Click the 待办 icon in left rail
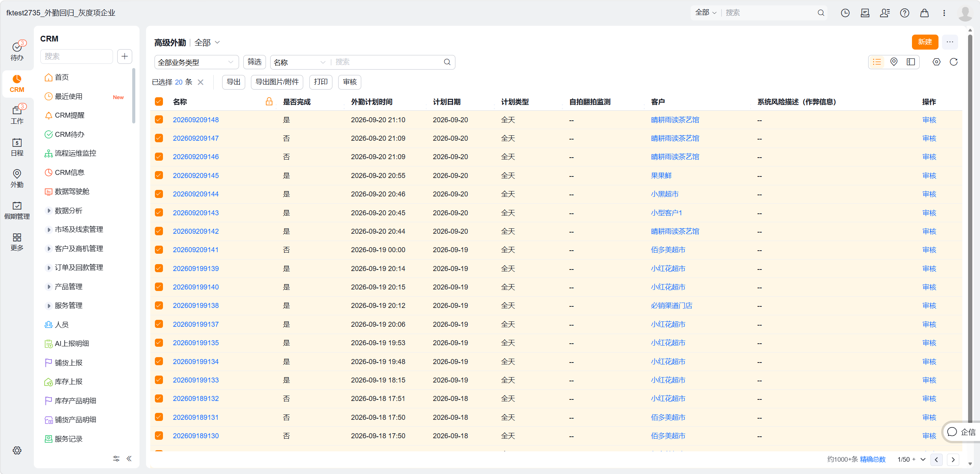 coord(17,51)
